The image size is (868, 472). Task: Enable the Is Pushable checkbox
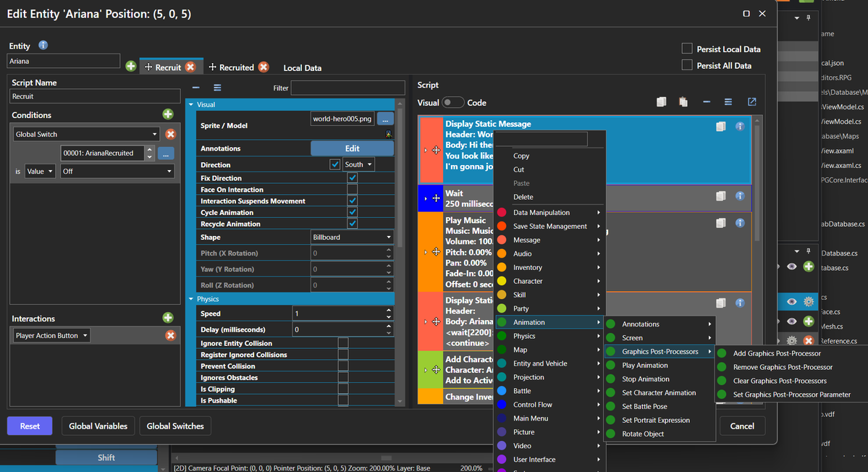[x=343, y=400]
